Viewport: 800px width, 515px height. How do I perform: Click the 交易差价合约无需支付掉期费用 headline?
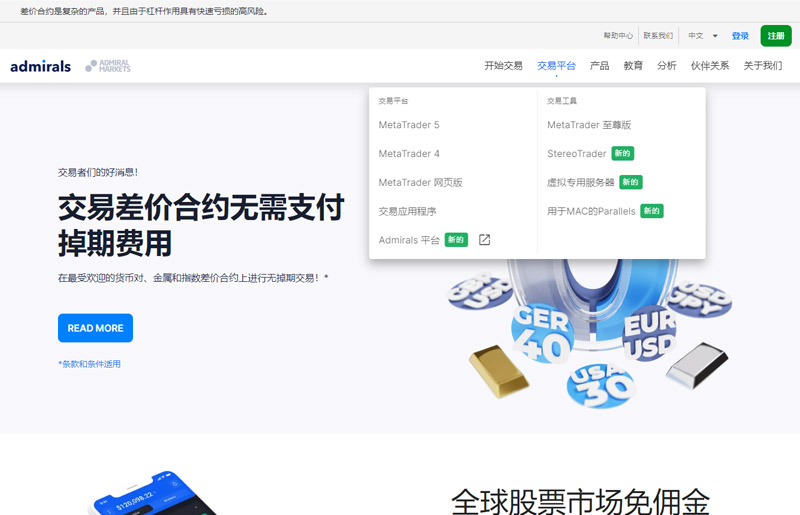[x=202, y=225]
